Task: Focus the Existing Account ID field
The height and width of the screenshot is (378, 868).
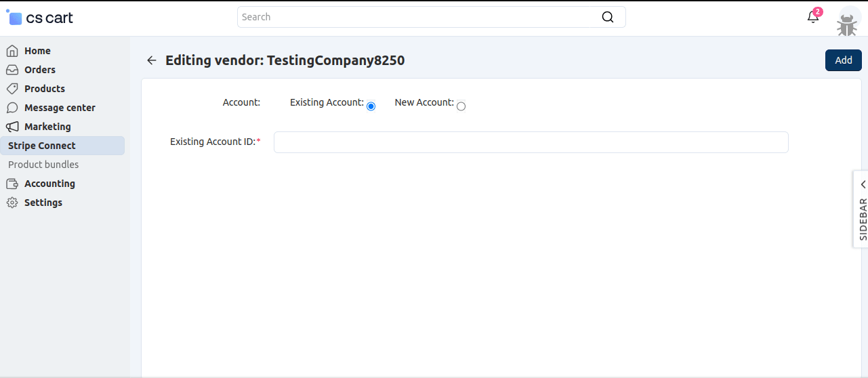Action: click(531, 142)
